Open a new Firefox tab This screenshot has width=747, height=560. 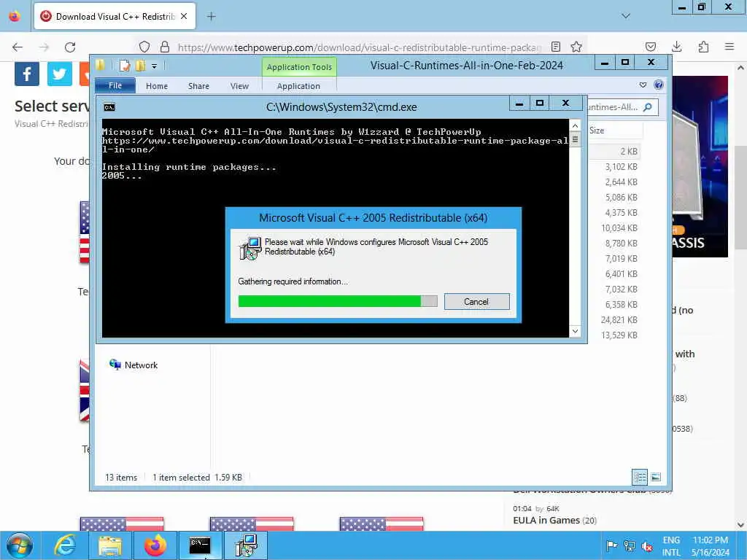[x=211, y=16]
